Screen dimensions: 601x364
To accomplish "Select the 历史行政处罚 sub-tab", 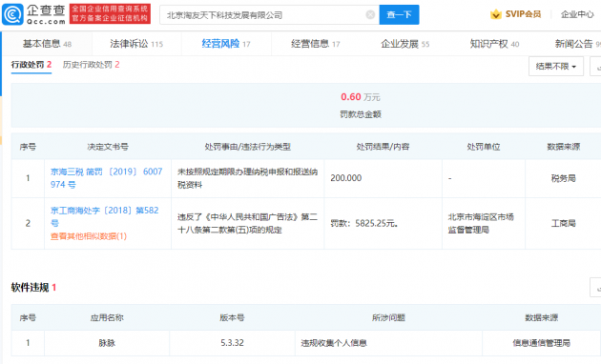I will tap(91, 65).
